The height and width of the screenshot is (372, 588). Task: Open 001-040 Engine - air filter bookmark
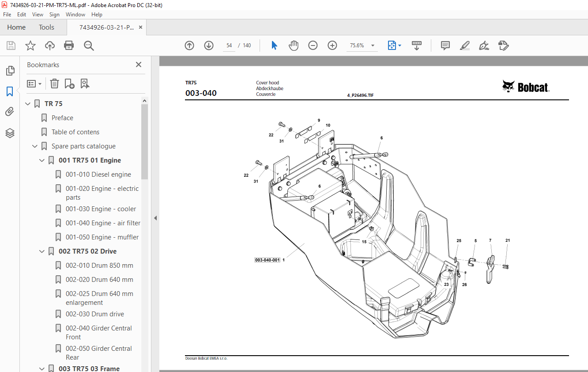click(103, 223)
